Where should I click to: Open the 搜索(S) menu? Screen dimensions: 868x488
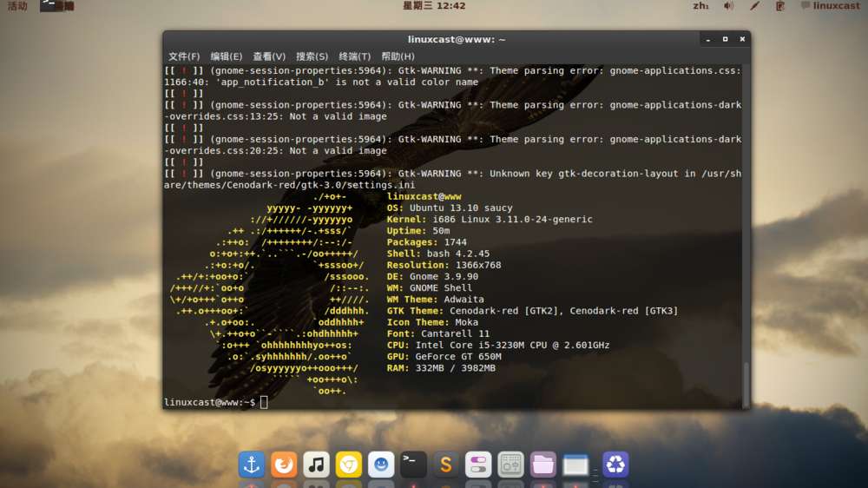pyautogui.click(x=312, y=56)
